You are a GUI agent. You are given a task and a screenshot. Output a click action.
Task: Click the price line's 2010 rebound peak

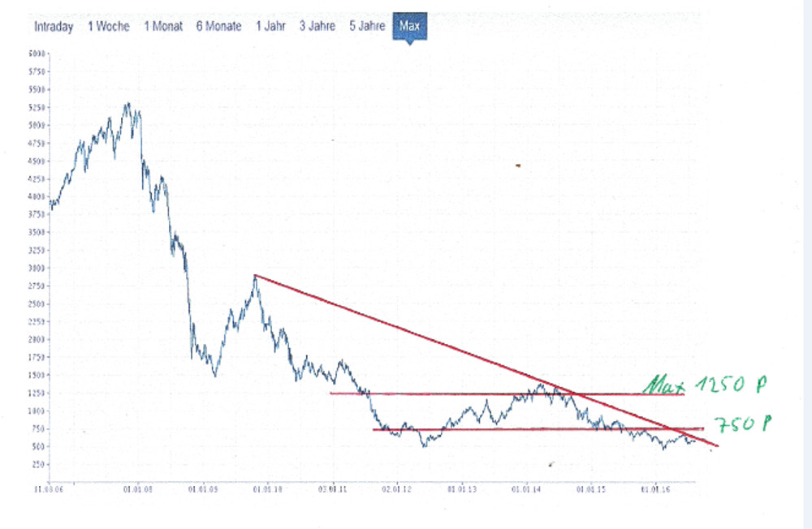255,277
